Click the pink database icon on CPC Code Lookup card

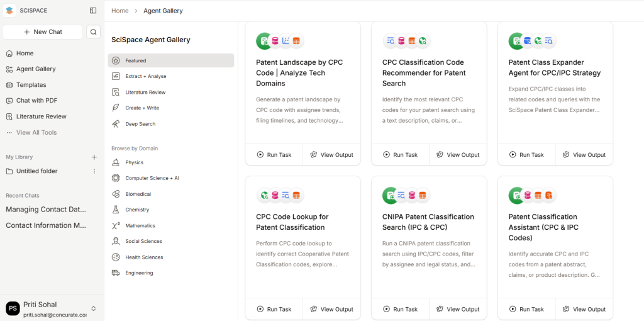tap(275, 196)
